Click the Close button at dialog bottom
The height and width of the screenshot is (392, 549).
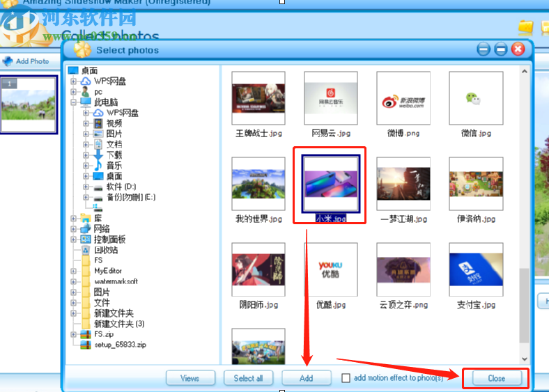coord(497,378)
